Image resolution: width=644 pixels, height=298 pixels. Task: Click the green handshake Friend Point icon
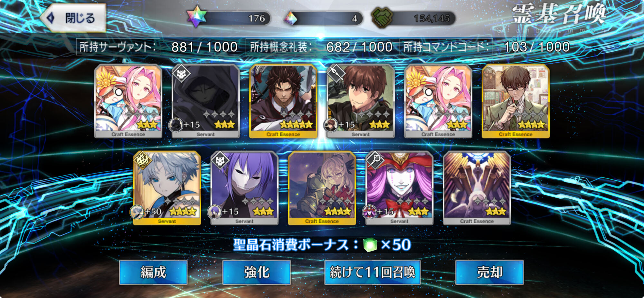tap(382, 17)
